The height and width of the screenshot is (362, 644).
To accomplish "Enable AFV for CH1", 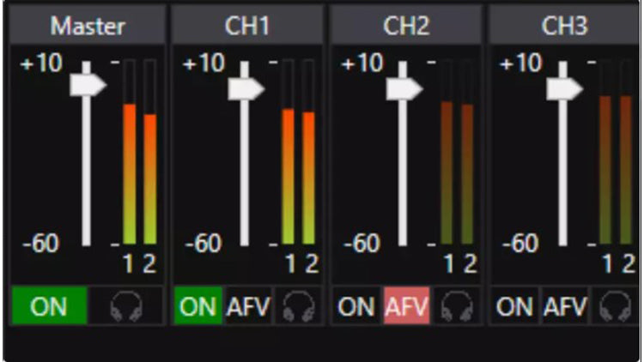I will [247, 307].
